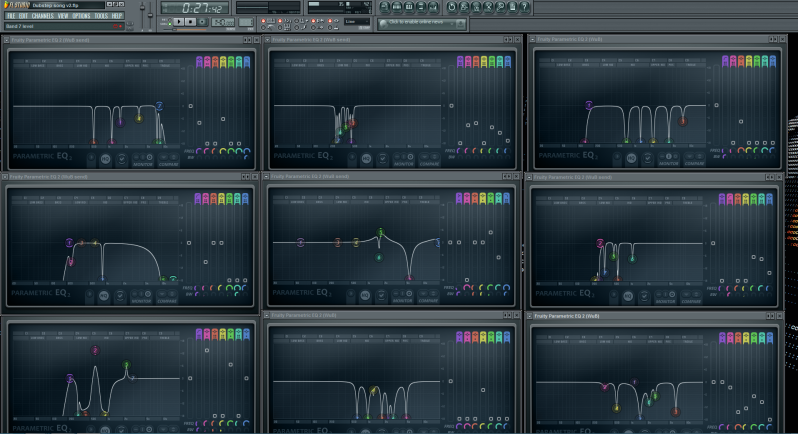
Task: Open the Piano Roll shortcut icon
Action: click(409, 7)
